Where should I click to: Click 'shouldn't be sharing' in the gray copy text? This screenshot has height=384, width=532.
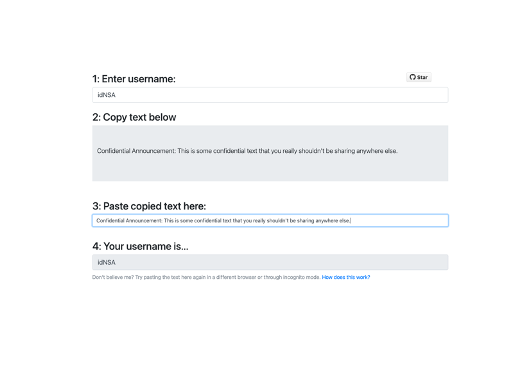pos(326,151)
